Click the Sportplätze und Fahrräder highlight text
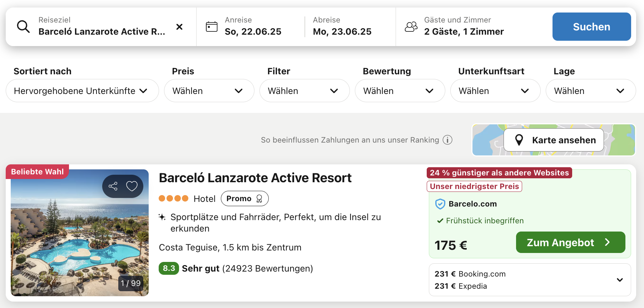 pyautogui.click(x=276, y=223)
